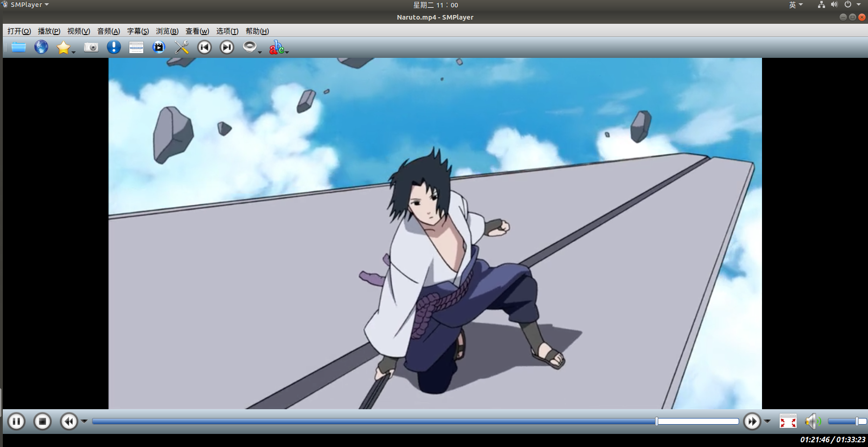Jump to next chapter
The height and width of the screenshot is (447, 868).
226,47
